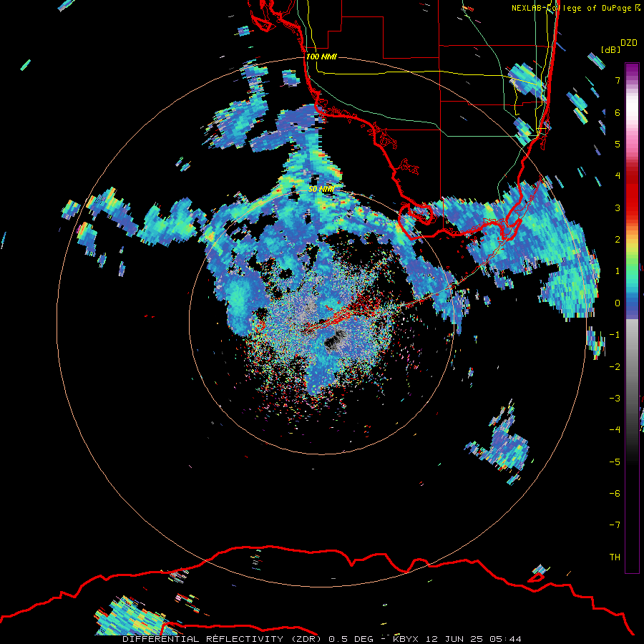The height and width of the screenshot is (644, 644).
Task: Click the KBYX radar station identifier
Action: [x=406, y=639]
